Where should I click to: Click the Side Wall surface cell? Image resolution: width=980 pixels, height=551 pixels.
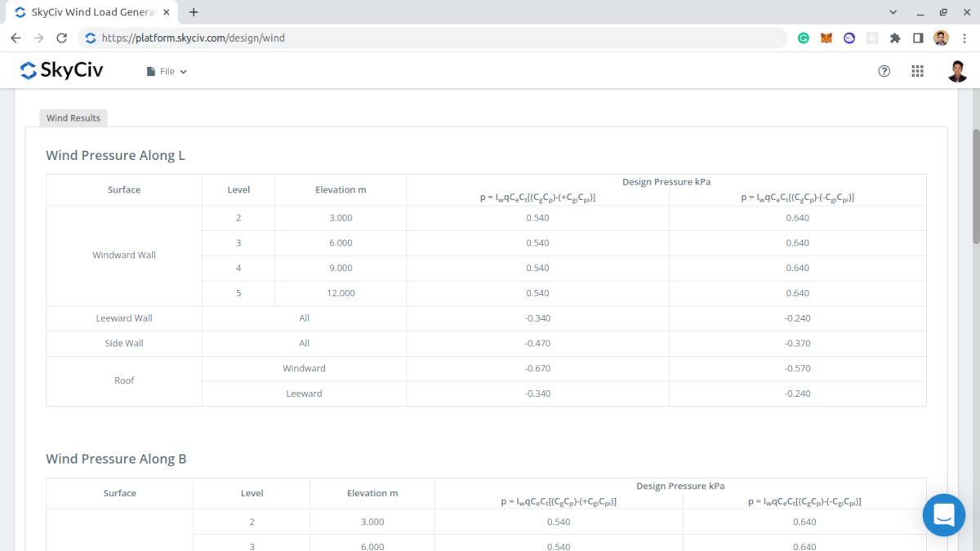[124, 344]
